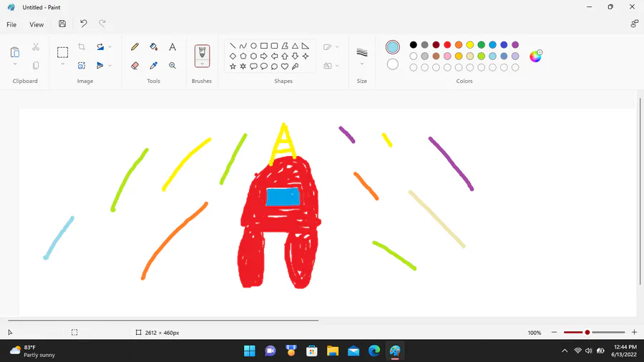The image size is (644, 362).
Task: Click the horizontal canvas scrollbar
Action: pyautogui.click(x=163, y=320)
